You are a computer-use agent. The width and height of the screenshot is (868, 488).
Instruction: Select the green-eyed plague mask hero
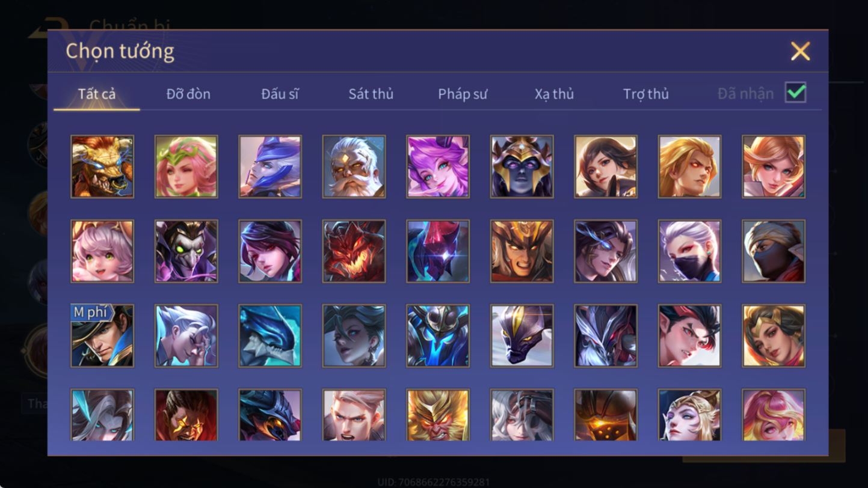tap(186, 251)
